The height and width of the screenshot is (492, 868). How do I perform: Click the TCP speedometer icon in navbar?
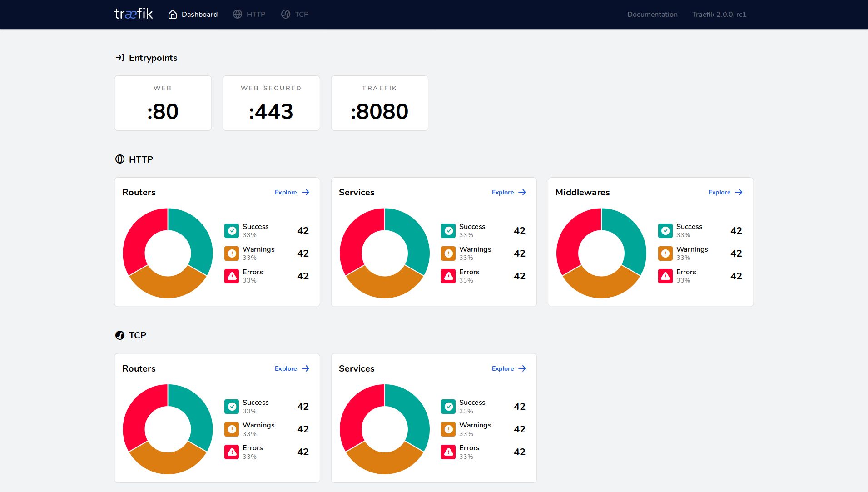coord(285,14)
